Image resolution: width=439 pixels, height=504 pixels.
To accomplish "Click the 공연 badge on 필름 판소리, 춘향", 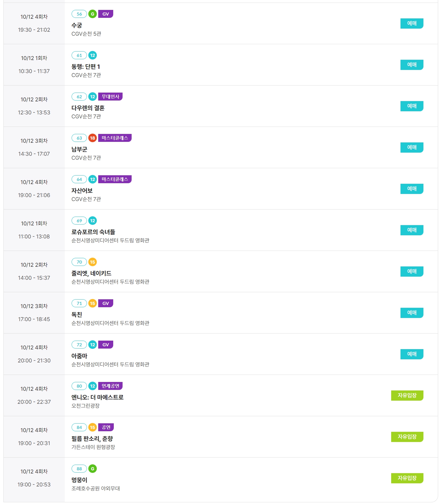I will 106,427.
